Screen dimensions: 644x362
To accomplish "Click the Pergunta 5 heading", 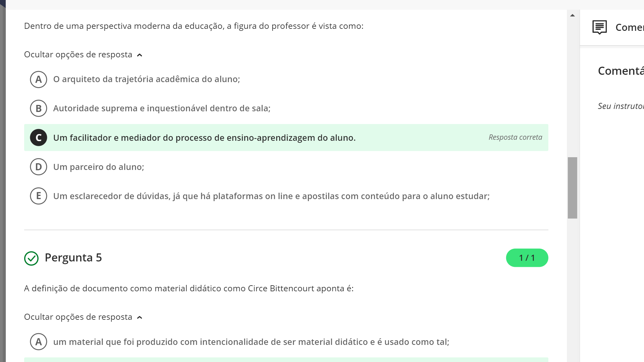I will pyautogui.click(x=73, y=258).
